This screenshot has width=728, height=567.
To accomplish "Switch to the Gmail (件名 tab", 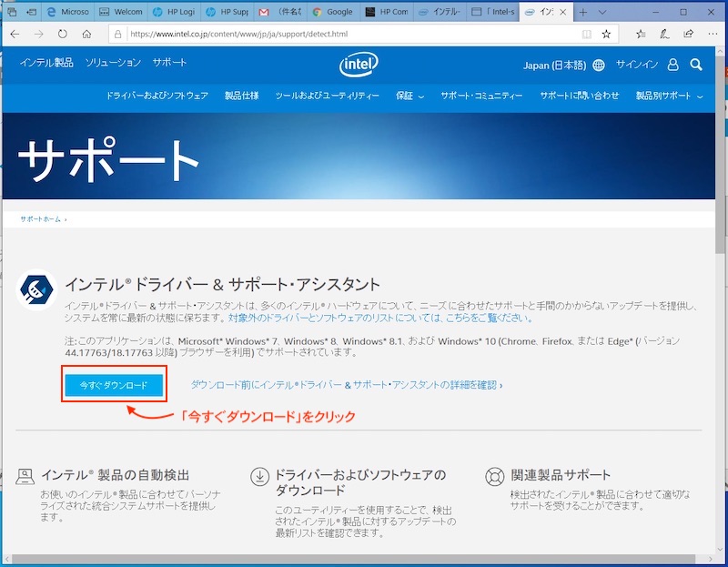I will (280, 12).
